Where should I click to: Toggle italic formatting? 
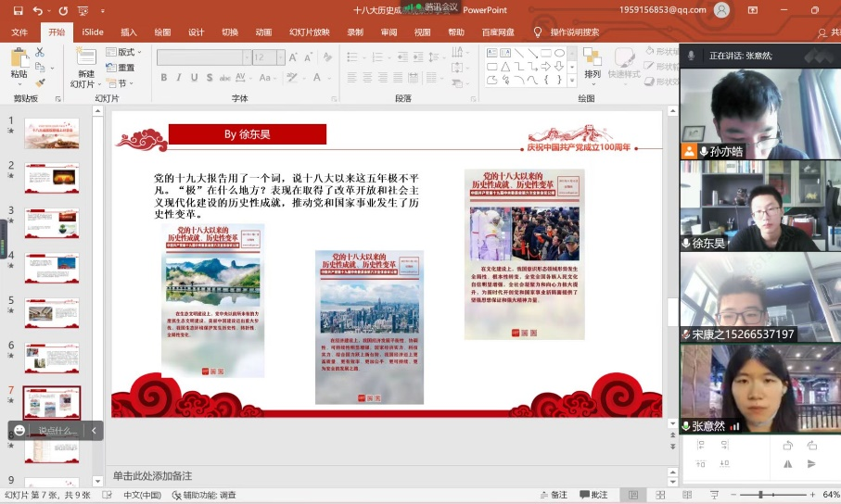179,77
